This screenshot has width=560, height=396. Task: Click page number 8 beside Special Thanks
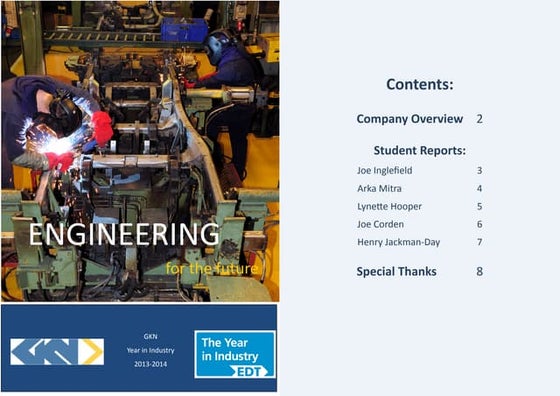point(480,271)
